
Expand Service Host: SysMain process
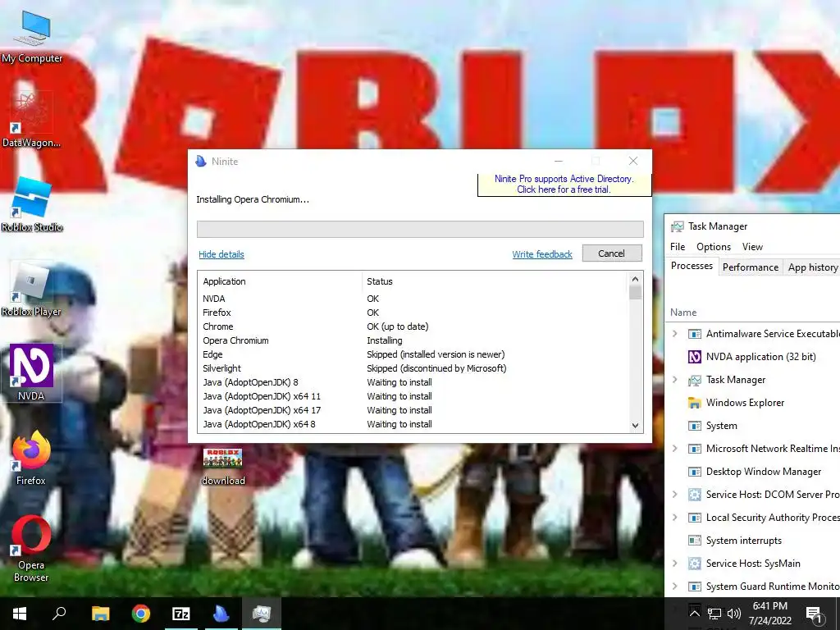pyautogui.click(x=675, y=564)
